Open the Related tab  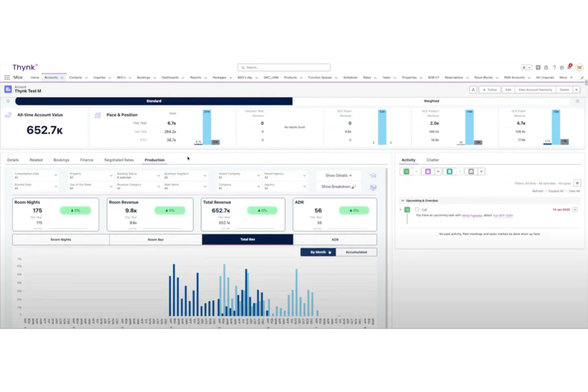click(x=36, y=160)
